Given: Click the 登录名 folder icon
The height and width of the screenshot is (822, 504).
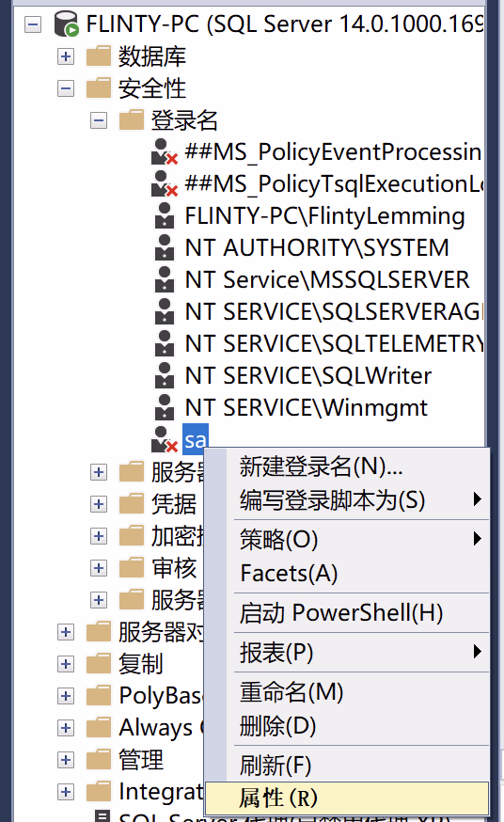Looking at the screenshot, I should pos(132,119).
